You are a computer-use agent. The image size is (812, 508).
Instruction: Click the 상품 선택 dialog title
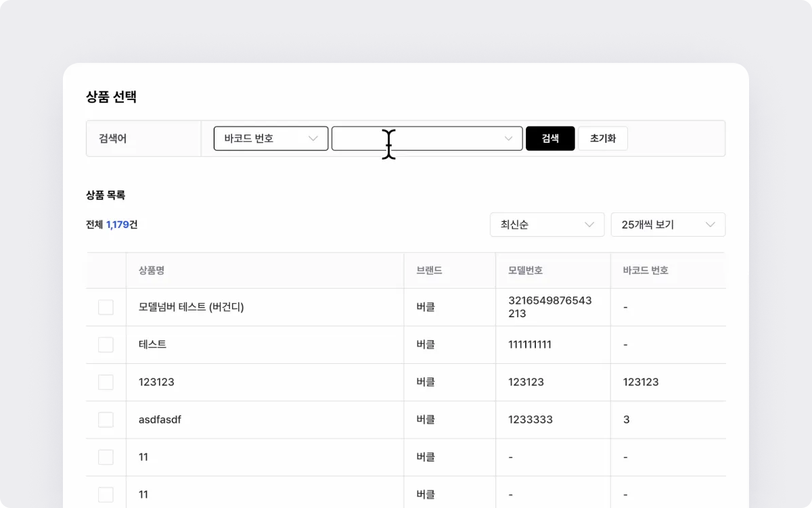point(111,97)
